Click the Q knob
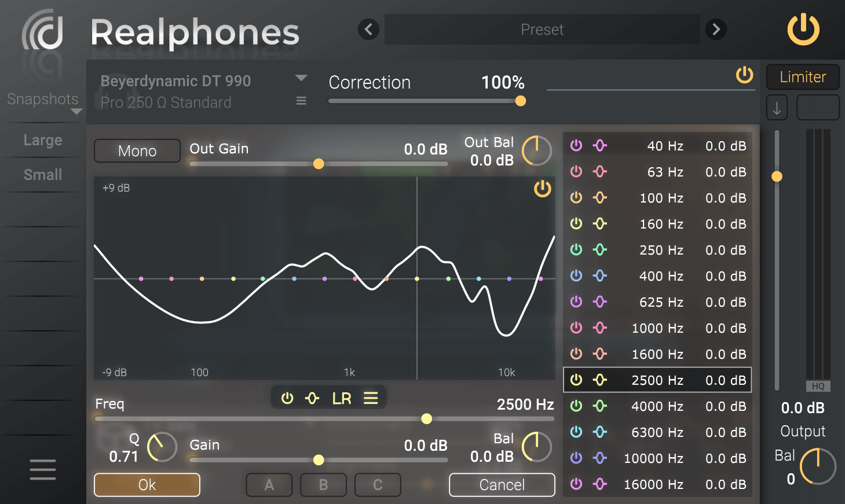 (x=162, y=447)
